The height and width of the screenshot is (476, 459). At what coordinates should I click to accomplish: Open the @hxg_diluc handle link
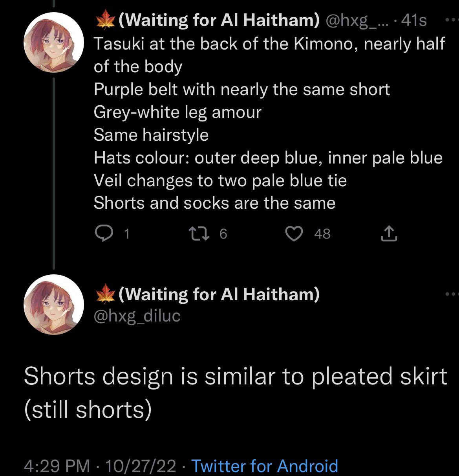coord(137,316)
